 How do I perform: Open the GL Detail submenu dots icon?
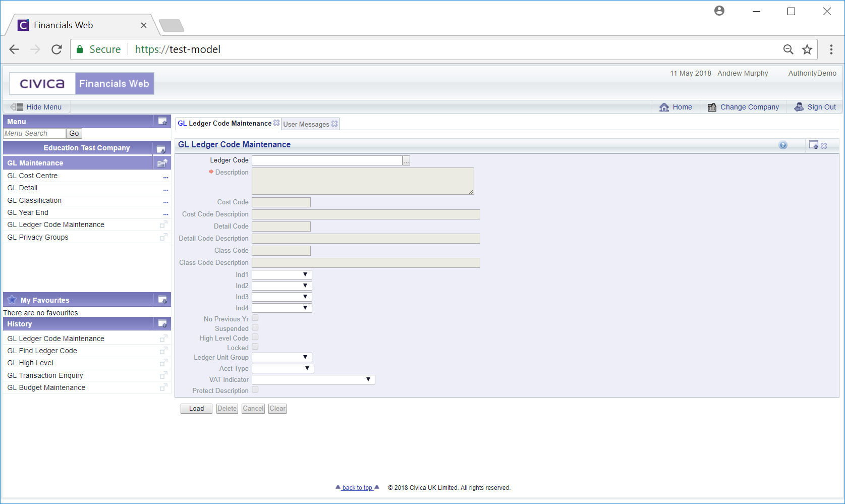click(x=165, y=190)
